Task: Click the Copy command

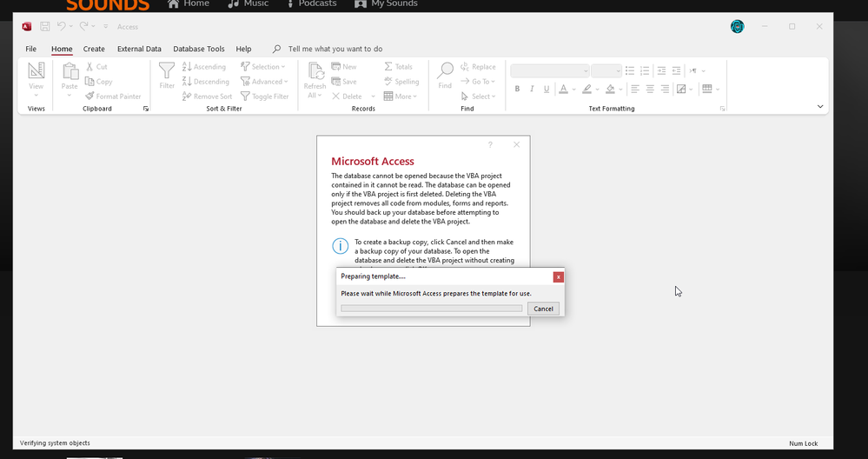Action: pos(98,82)
